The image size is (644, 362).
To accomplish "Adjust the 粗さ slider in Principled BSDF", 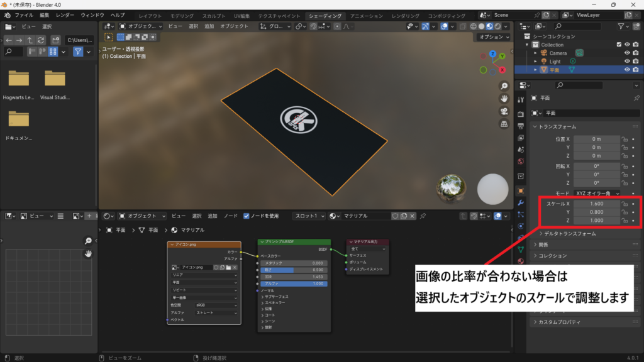I will pyautogui.click(x=294, y=270).
